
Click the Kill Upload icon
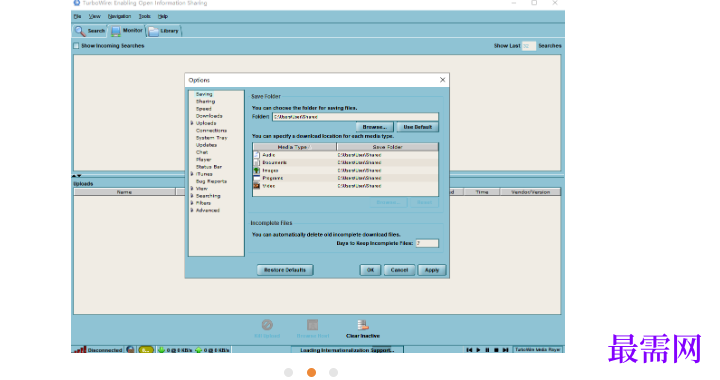[267, 325]
